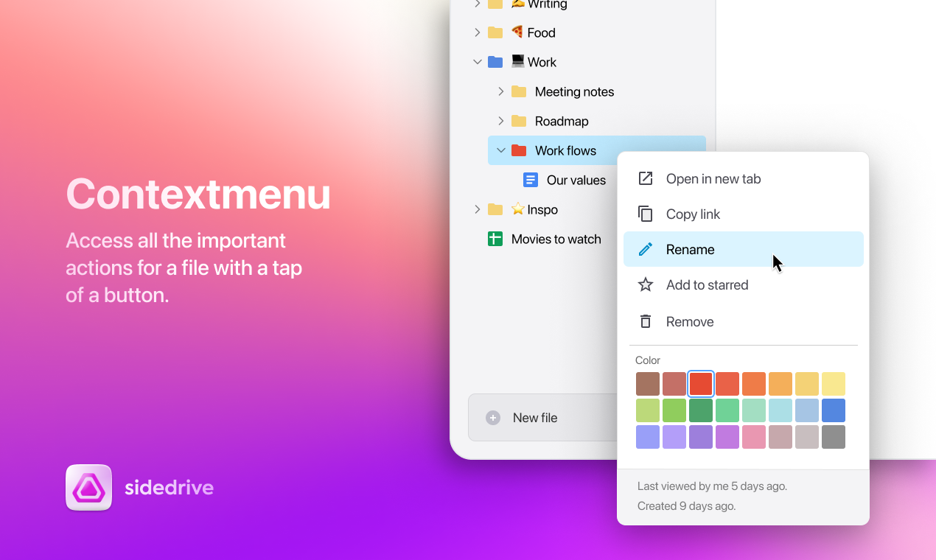Expand the Inspo folder chevron
The height and width of the screenshot is (560, 936).
click(478, 209)
